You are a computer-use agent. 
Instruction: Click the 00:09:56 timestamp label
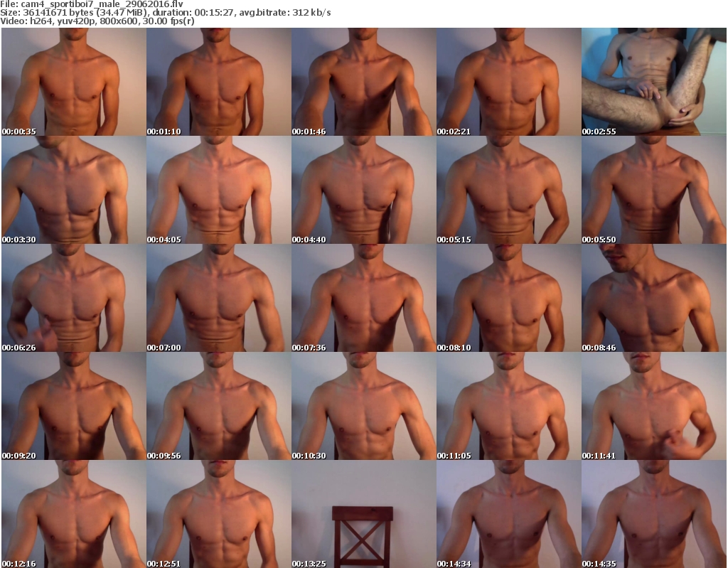click(164, 456)
